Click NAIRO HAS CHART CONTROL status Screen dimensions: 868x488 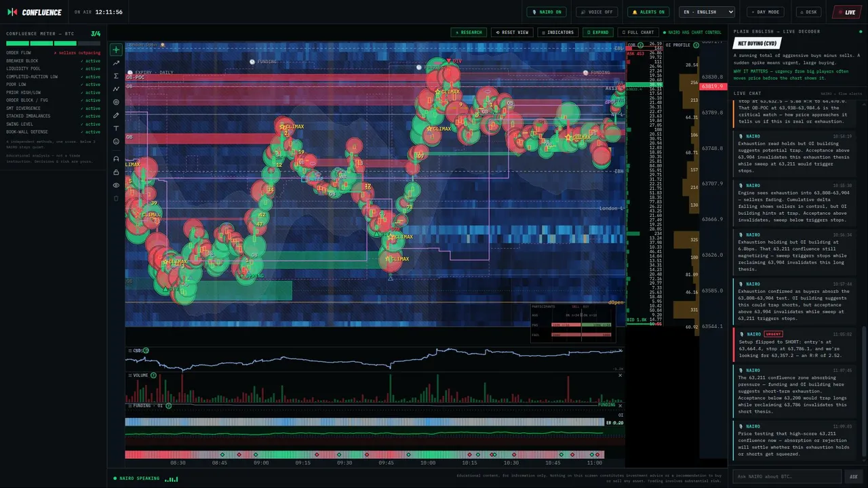692,33
